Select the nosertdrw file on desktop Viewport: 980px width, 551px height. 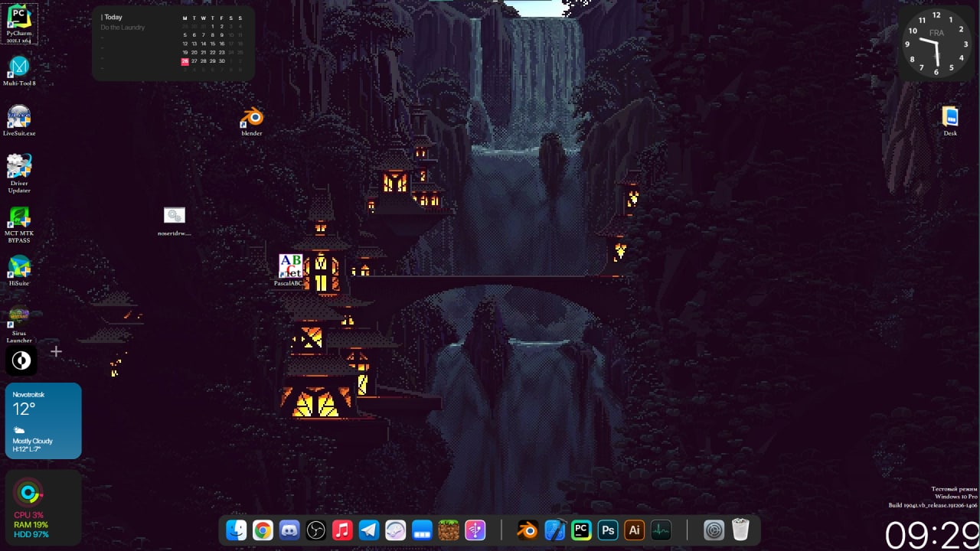[175, 221]
